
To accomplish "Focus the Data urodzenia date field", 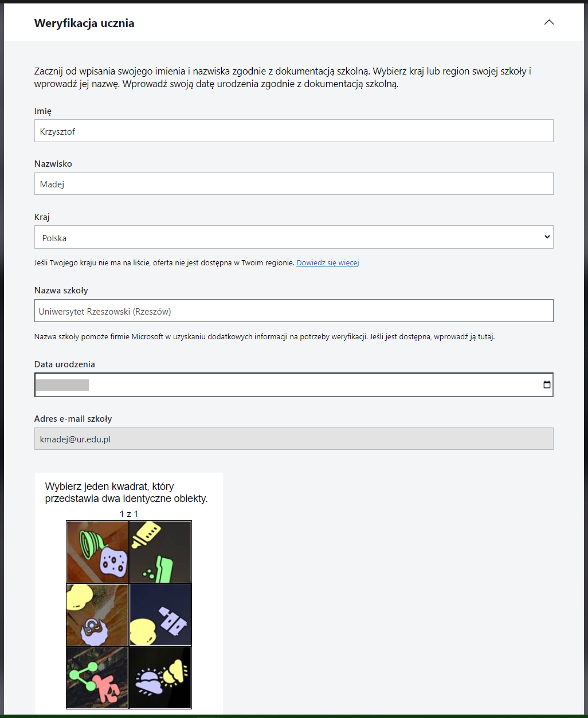I will click(x=287, y=385).
